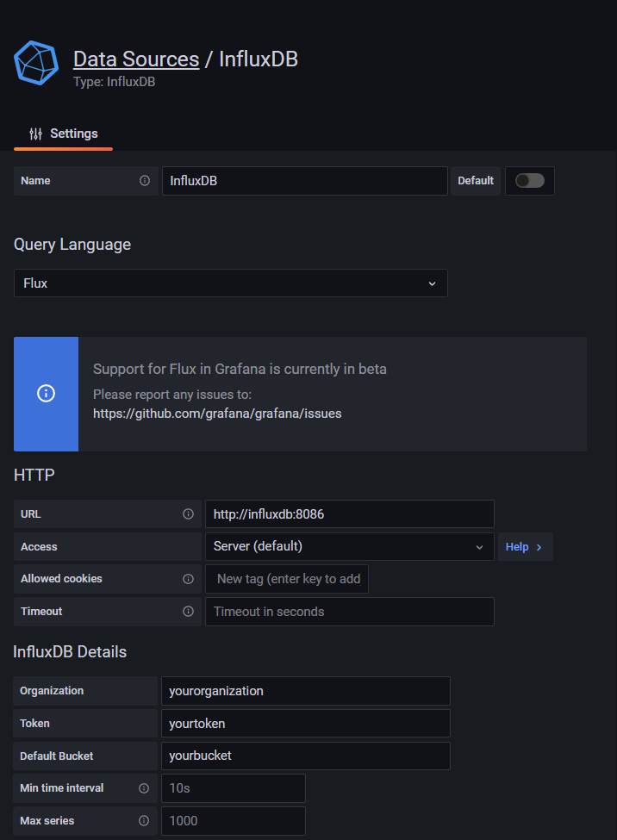Show the info tooltip for Timeout
The width and height of the screenshot is (617, 840).
coord(188,611)
